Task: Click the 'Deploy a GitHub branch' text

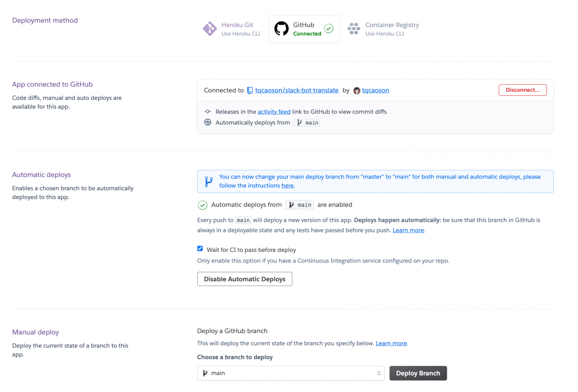Action: point(232,331)
